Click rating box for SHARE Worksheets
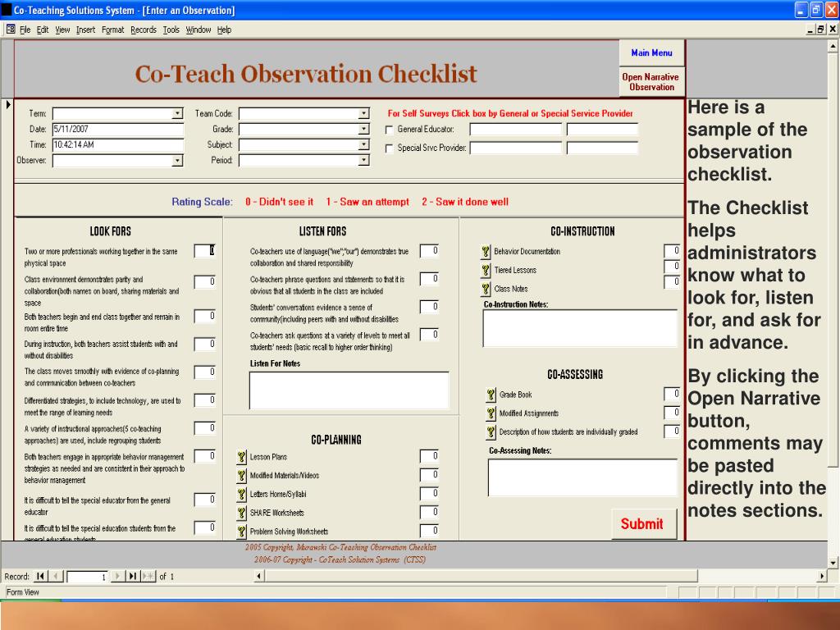840x630 pixels. (x=429, y=512)
